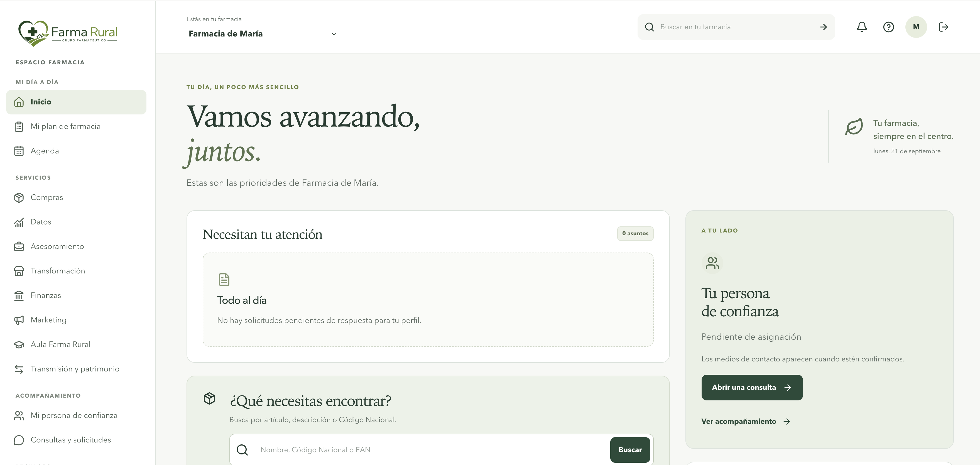Click the Inicio home icon

[x=19, y=102]
